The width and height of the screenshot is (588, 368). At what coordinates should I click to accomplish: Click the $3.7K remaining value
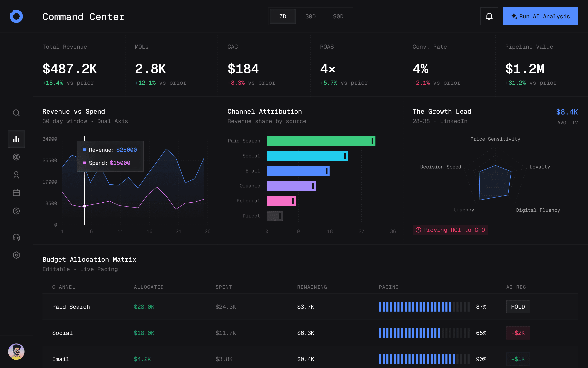click(306, 307)
